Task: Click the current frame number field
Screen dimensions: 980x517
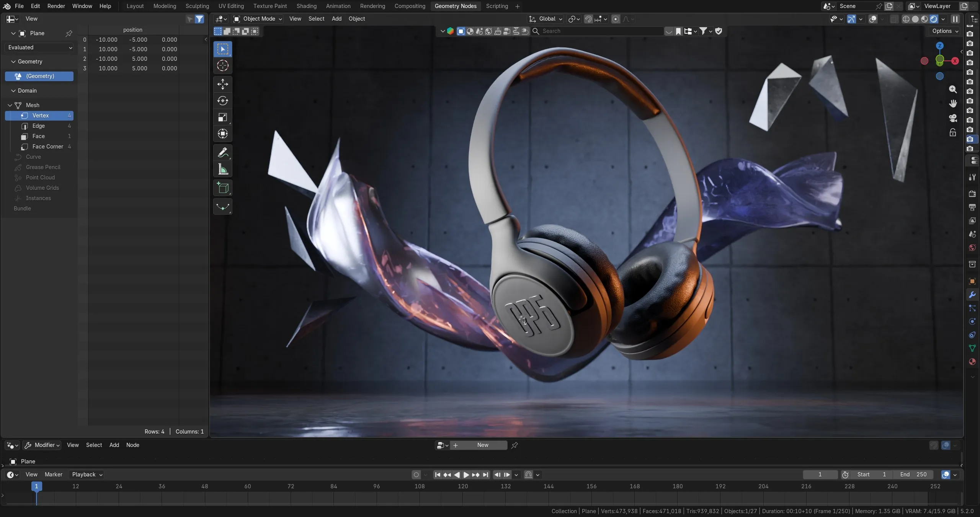Action: pyautogui.click(x=820, y=475)
